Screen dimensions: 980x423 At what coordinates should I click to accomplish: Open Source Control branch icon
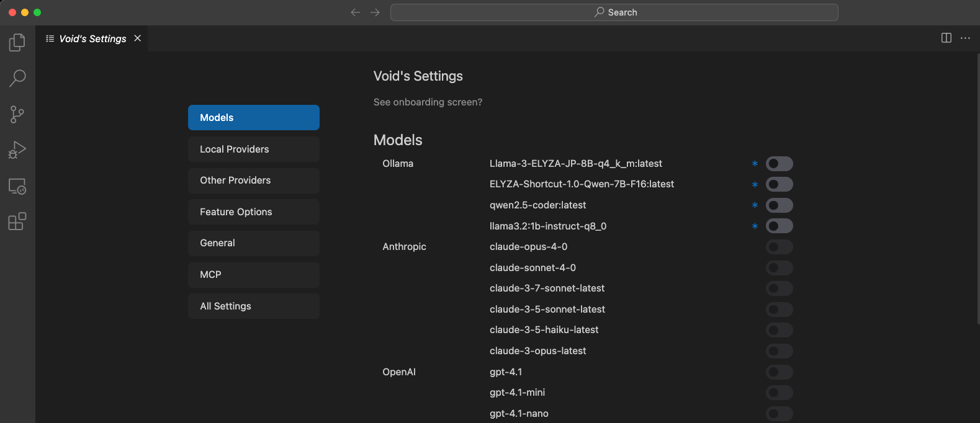[x=17, y=114]
